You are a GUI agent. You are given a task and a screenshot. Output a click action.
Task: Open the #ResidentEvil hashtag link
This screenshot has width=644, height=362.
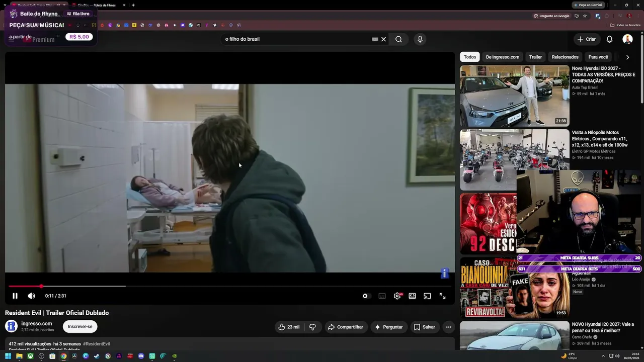click(x=96, y=344)
